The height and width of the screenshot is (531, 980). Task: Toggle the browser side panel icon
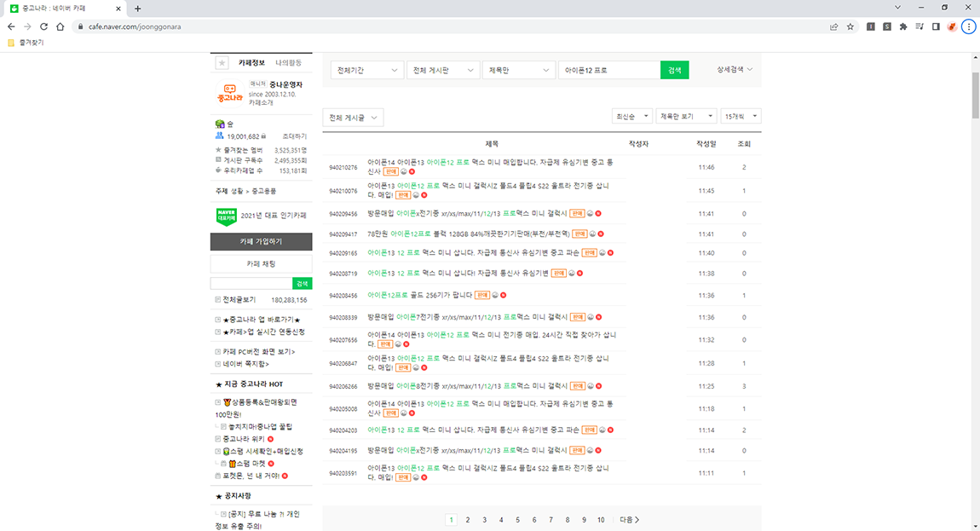click(x=936, y=27)
